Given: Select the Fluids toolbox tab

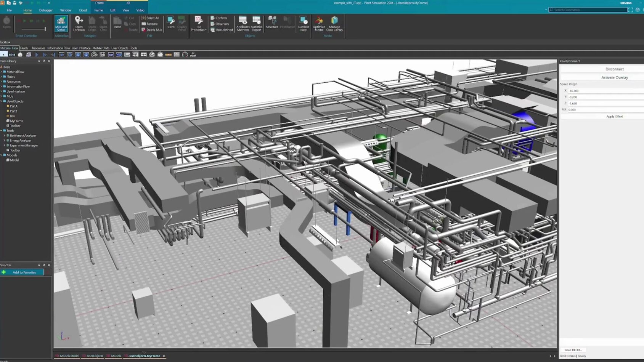Looking at the screenshot, I should pyautogui.click(x=24, y=48).
